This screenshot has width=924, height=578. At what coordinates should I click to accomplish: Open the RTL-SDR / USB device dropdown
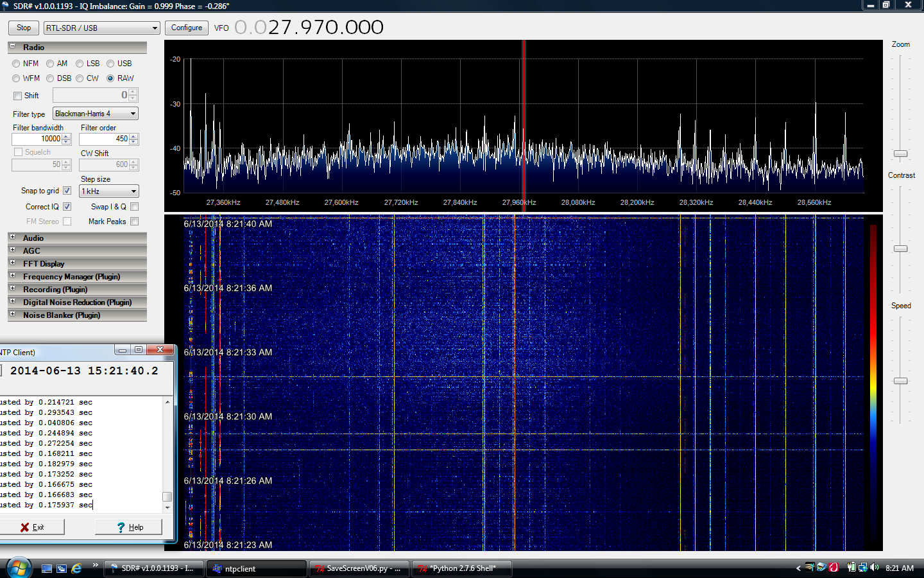(x=101, y=28)
